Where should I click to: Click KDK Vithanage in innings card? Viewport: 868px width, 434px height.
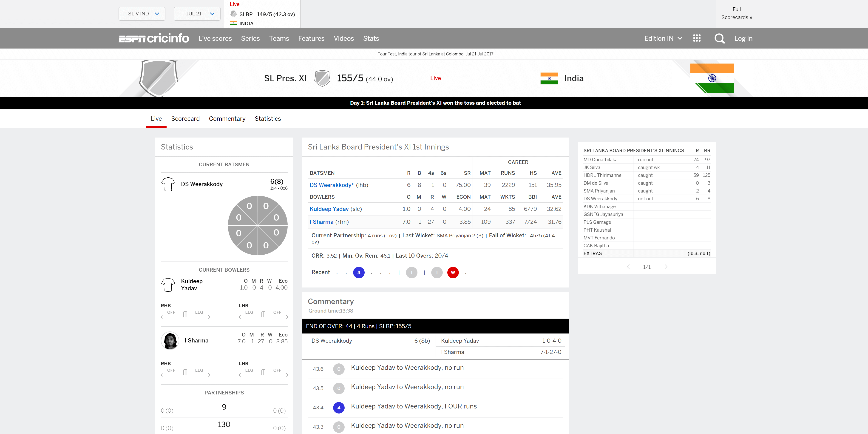pos(599,207)
